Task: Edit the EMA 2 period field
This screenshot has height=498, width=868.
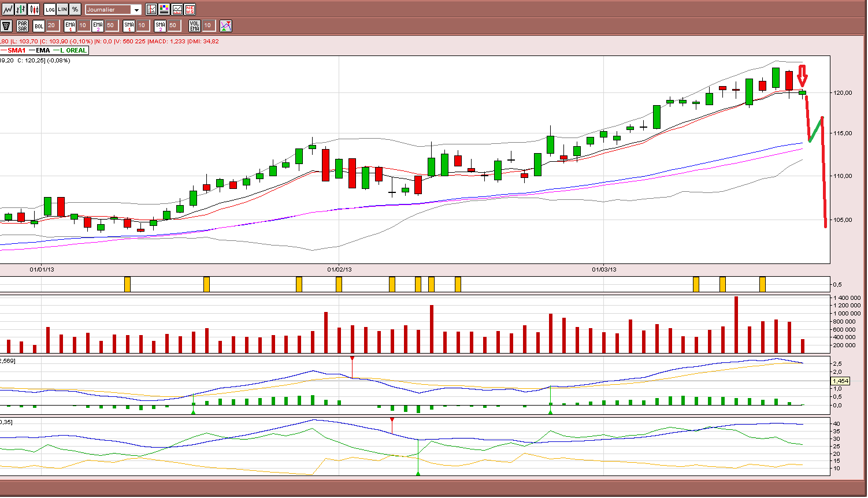Action: tap(112, 25)
